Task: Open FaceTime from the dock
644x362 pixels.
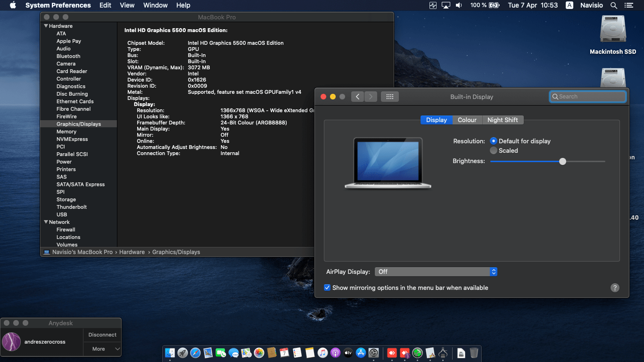Action: tap(221, 353)
